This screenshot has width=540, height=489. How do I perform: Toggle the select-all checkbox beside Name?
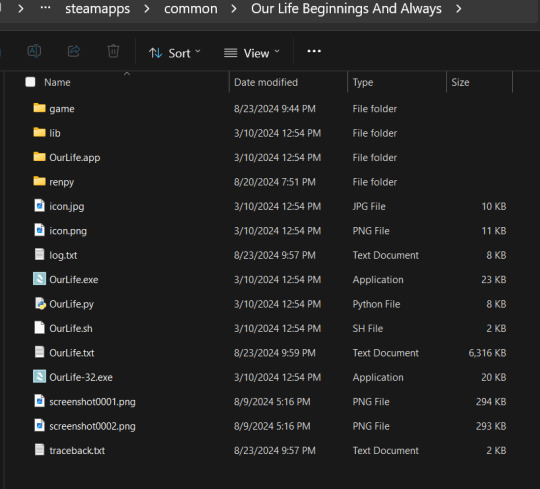[x=30, y=82]
